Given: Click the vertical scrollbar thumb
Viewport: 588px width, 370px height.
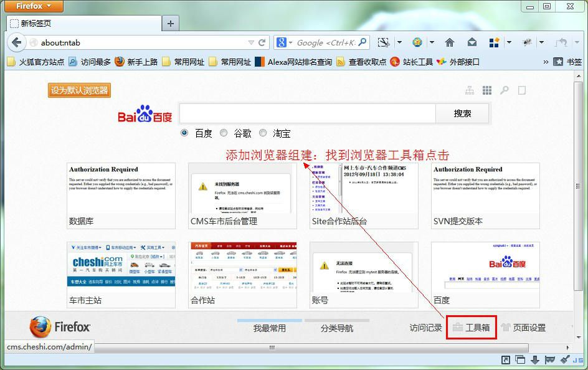Looking at the screenshot, I should tap(578, 186).
